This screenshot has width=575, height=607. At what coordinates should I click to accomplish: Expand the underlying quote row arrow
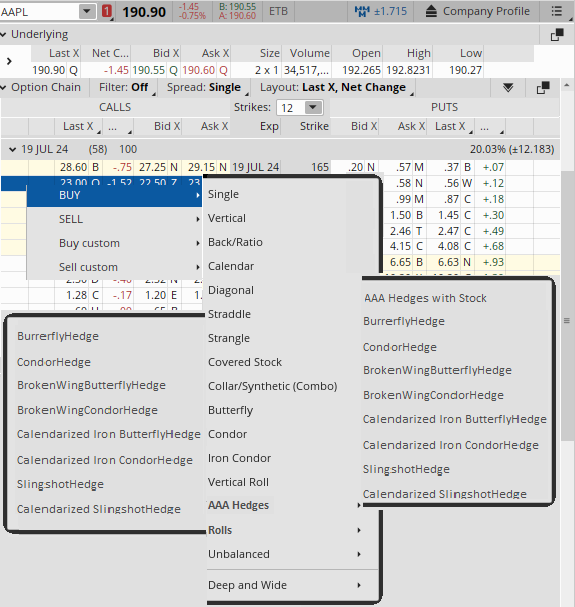pos(9,61)
